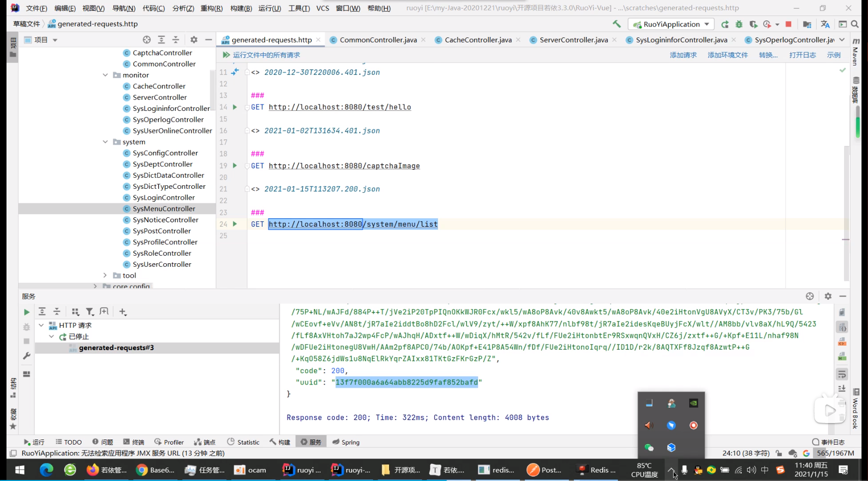Click the group-by icon in Services toolbar
Image resolution: width=868 pixels, height=481 pixels.
[75, 312]
